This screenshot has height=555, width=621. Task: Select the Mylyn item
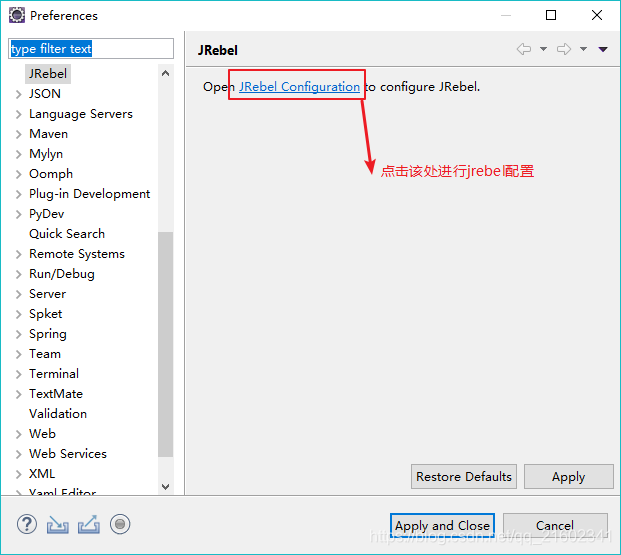[46, 154]
